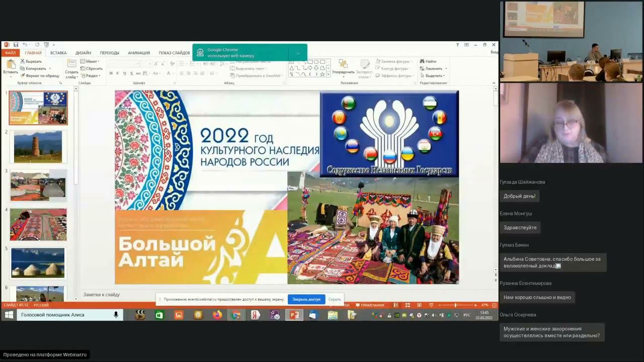Click the Вход sign-in link
Viewport: 644px width, 362px height.
tap(494, 52)
